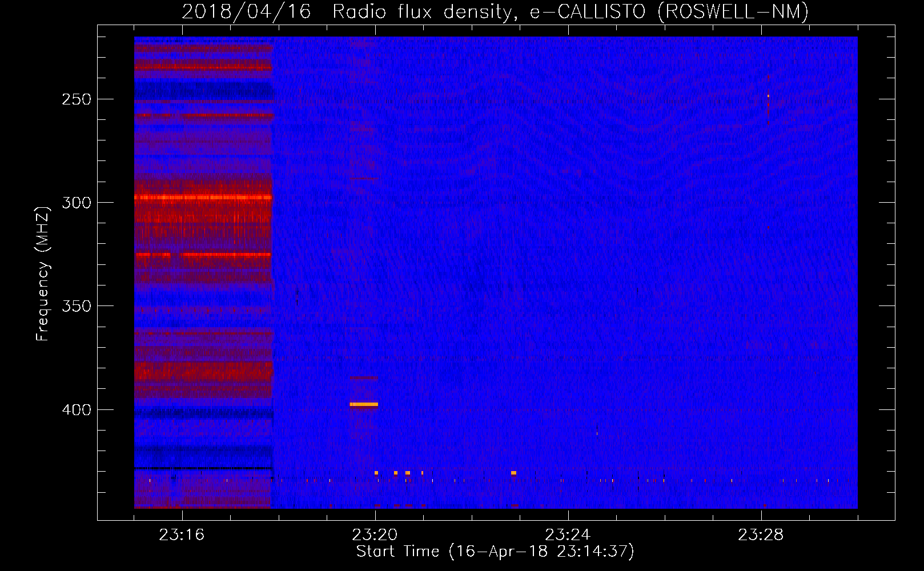Screen dimensions: 924x571
Task: Click the 'Frequency (MHZ)' axis label
Action: tap(43, 274)
